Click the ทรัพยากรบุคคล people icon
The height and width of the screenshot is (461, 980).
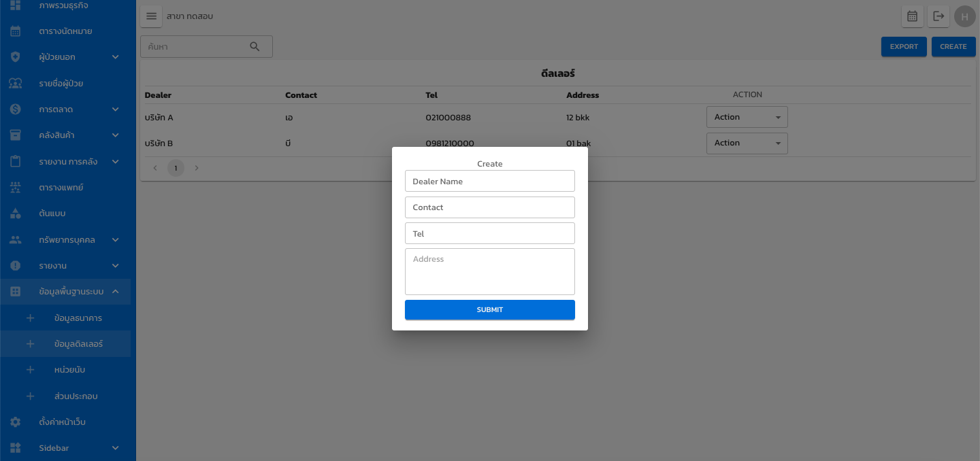tap(15, 240)
